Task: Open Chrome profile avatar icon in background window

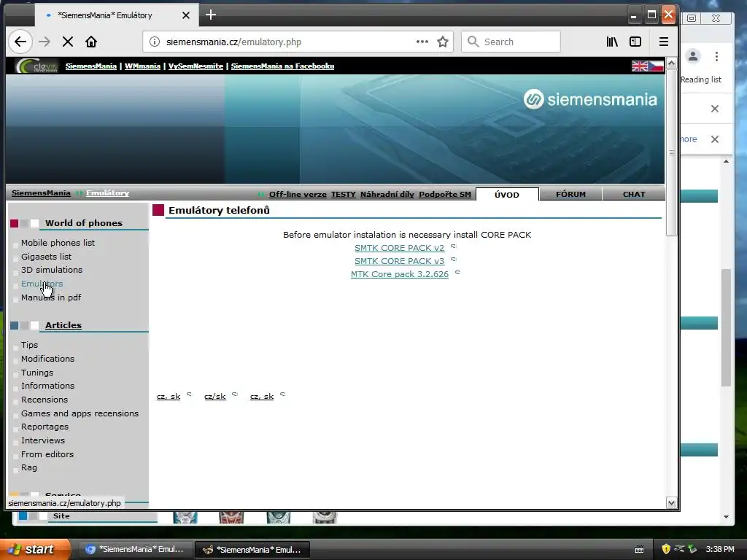Action: pyautogui.click(x=693, y=56)
